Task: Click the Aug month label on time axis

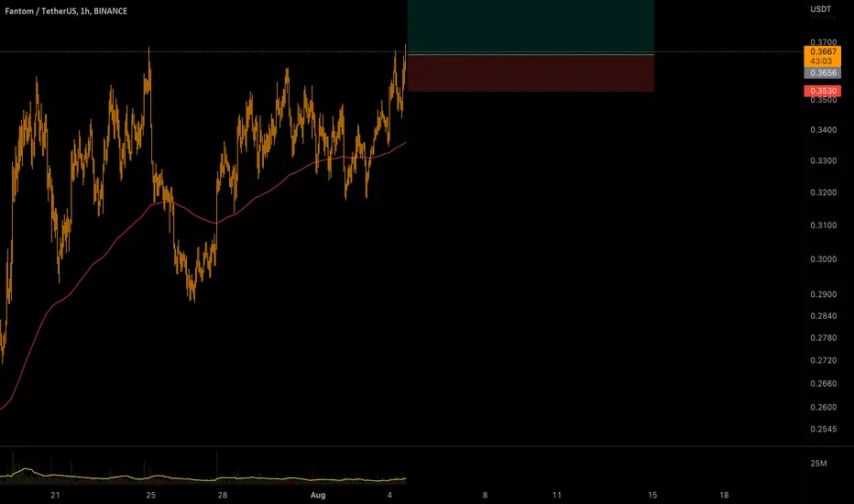Action: tap(318, 495)
